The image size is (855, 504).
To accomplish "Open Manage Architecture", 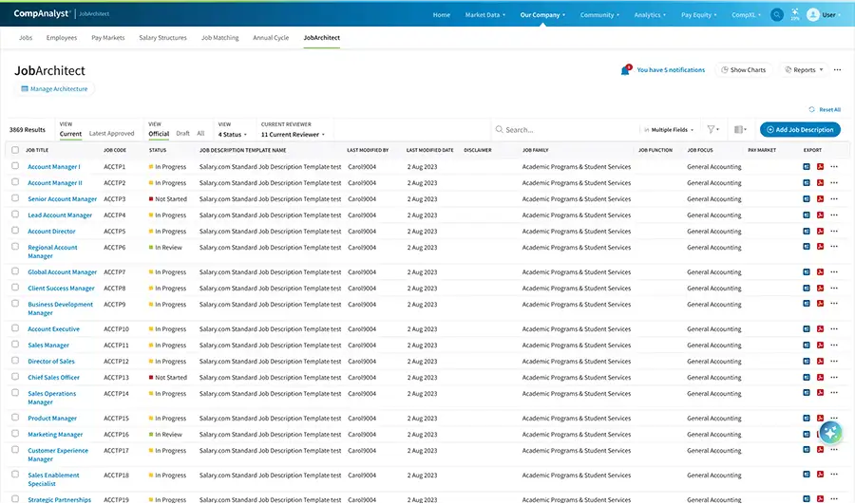I will tap(54, 89).
